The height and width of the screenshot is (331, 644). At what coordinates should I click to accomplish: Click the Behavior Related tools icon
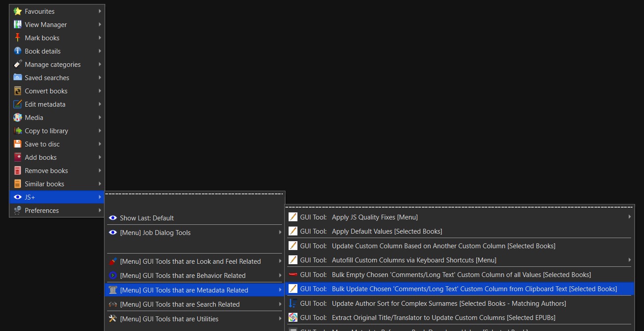113,276
